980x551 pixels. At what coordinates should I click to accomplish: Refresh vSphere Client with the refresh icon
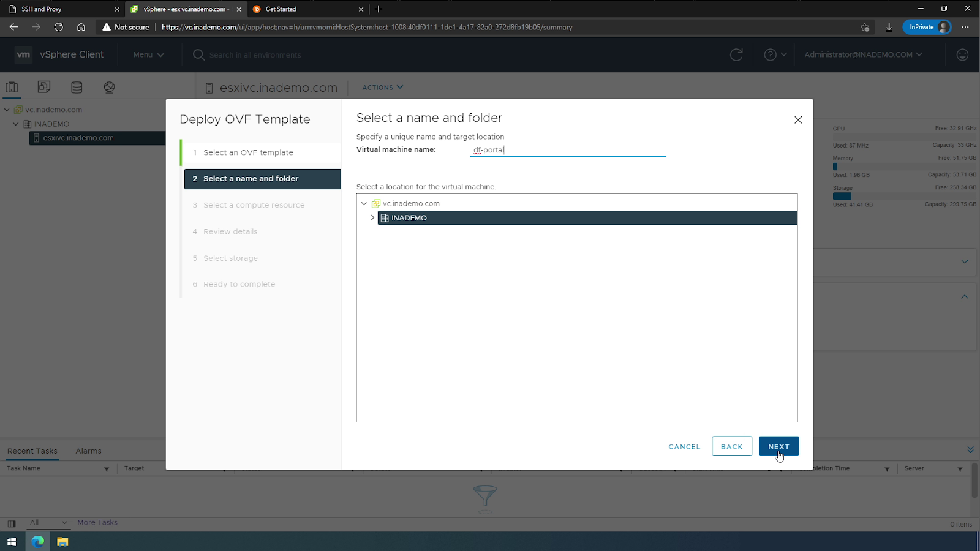[736, 54]
